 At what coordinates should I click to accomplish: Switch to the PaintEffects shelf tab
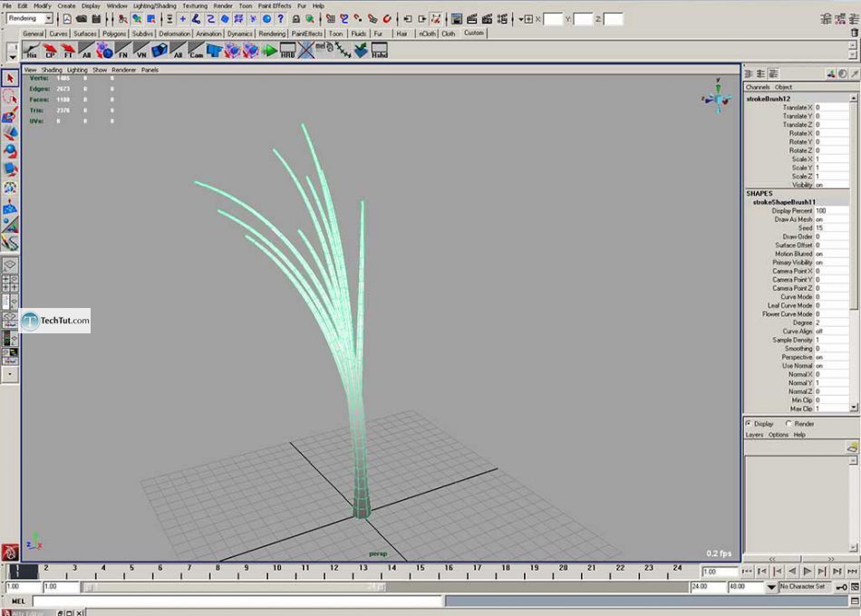pos(307,34)
